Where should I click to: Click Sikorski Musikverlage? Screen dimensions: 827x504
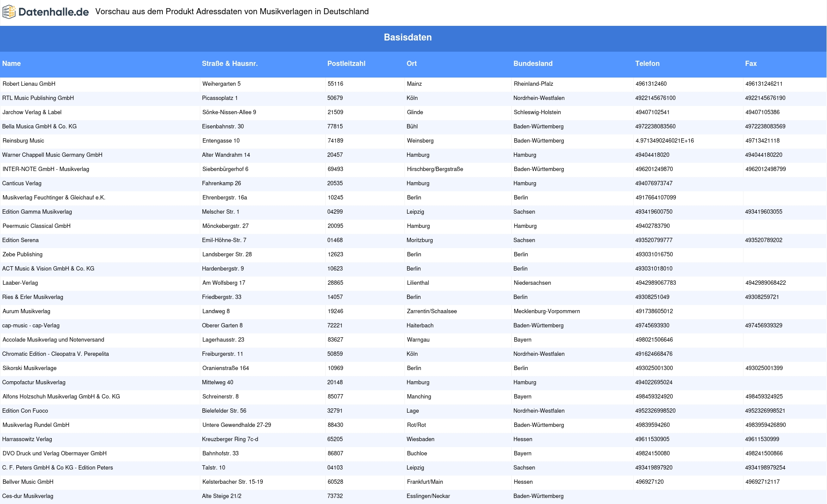(30, 368)
